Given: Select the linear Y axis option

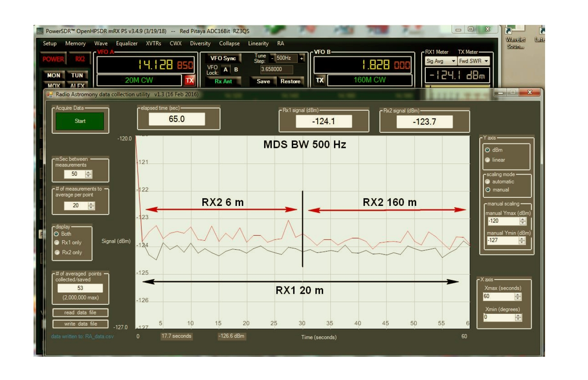Looking at the screenshot, I should coord(495,160).
